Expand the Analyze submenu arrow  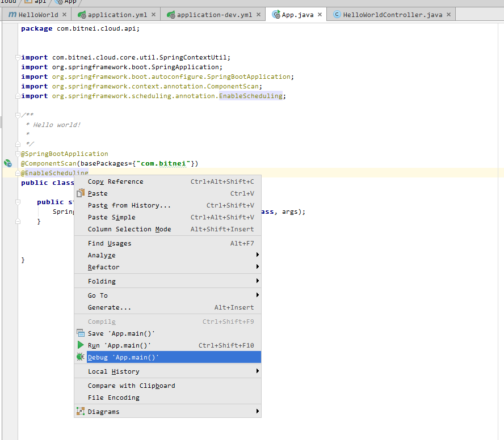(258, 255)
